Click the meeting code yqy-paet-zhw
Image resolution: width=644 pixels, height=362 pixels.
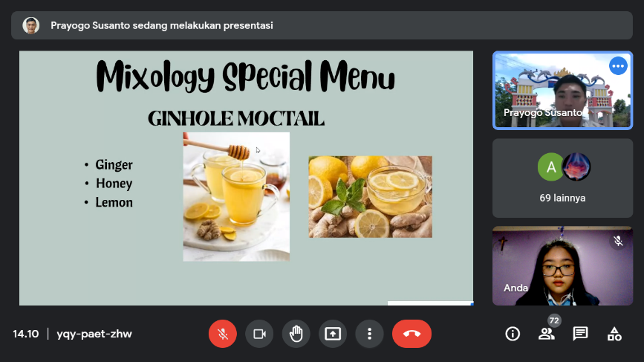pyautogui.click(x=94, y=334)
